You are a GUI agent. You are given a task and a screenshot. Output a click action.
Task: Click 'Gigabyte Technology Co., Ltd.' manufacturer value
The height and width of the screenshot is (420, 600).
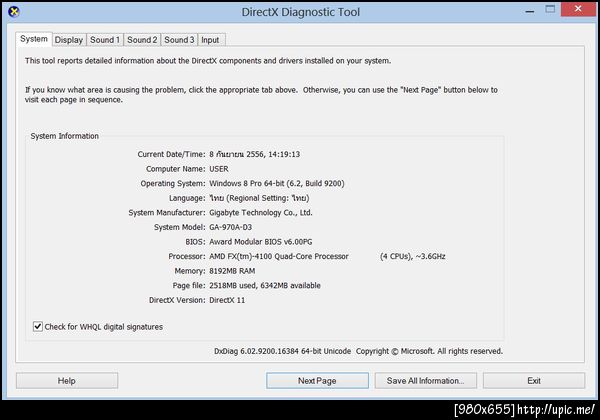coord(261,213)
